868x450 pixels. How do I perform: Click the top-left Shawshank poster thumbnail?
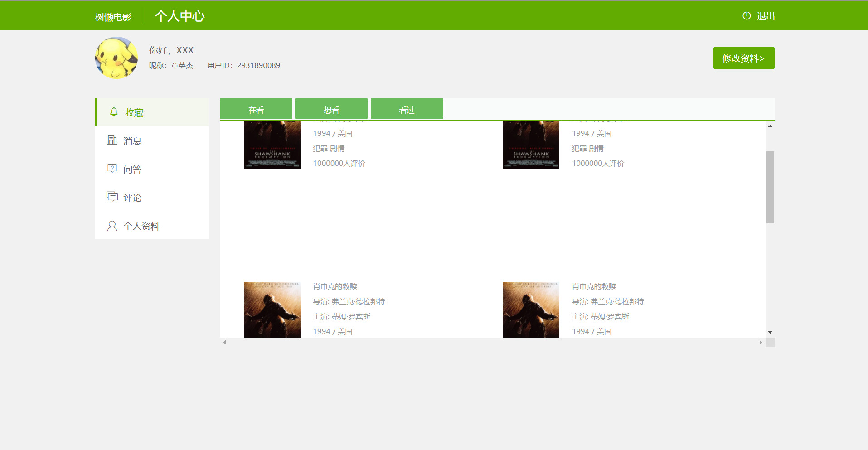pos(272,145)
